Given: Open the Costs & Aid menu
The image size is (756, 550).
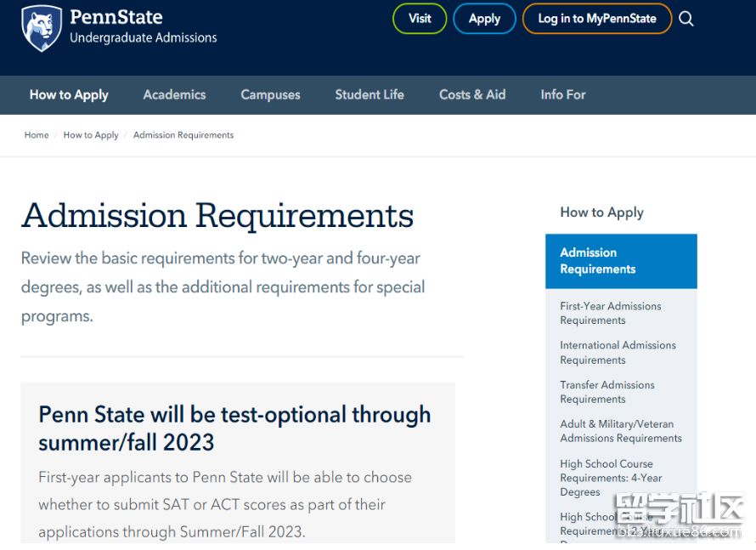Looking at the screenshot, I should [x=472, y=94].
